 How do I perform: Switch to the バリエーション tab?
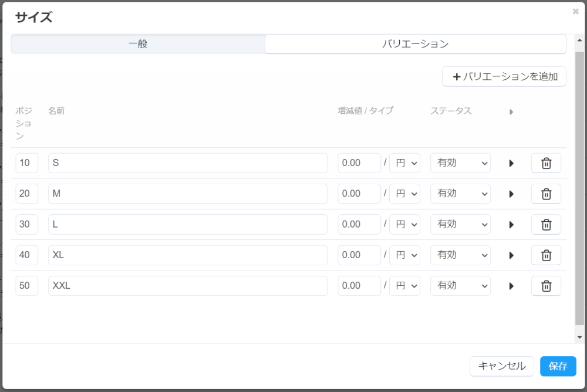tap(416, 44)
